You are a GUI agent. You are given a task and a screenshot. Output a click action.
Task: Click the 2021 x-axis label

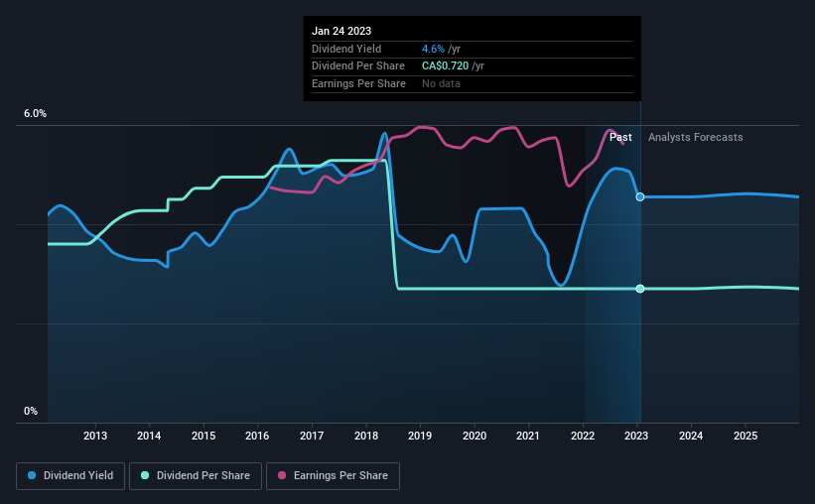(x=528, y=436)
